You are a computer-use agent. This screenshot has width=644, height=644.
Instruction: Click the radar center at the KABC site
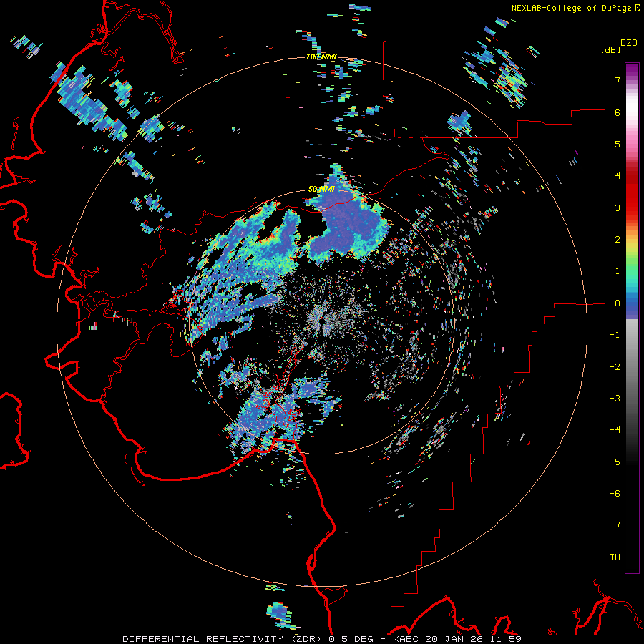tap(321, 321)
